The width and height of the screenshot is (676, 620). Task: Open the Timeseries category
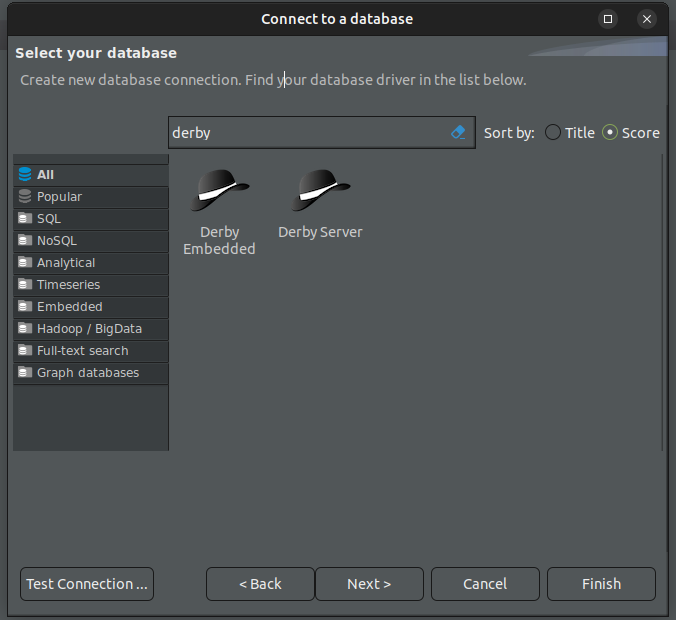click(68, 285)
